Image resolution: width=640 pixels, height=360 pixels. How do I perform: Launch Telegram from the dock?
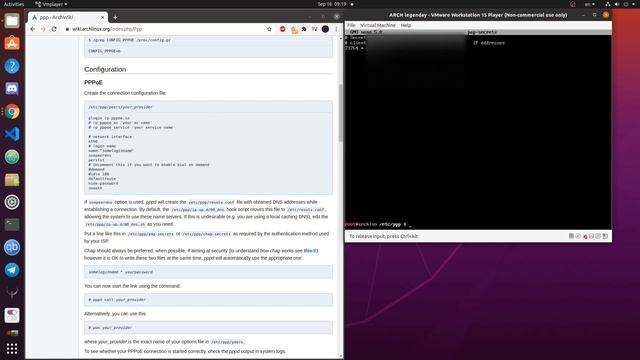[x=12, y=270]
